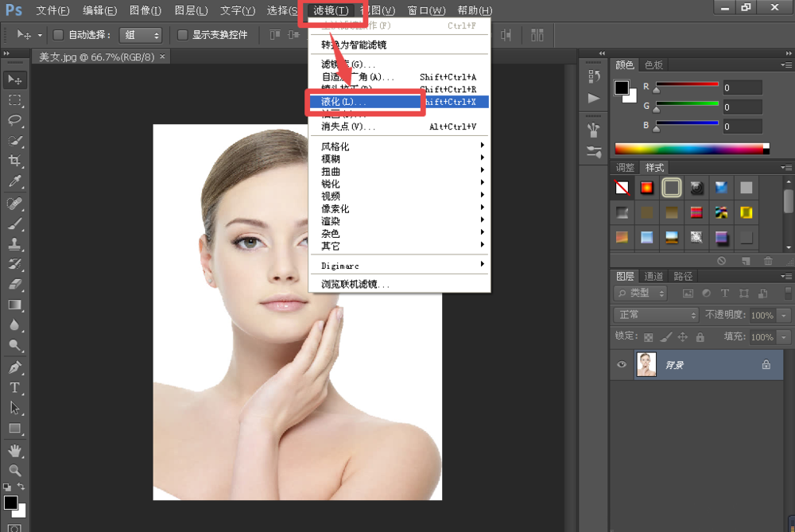This screenshot has width=795, height=532.
Task: Open the 不透明度 percentage dropdown
Action: (x=783, y=316)
